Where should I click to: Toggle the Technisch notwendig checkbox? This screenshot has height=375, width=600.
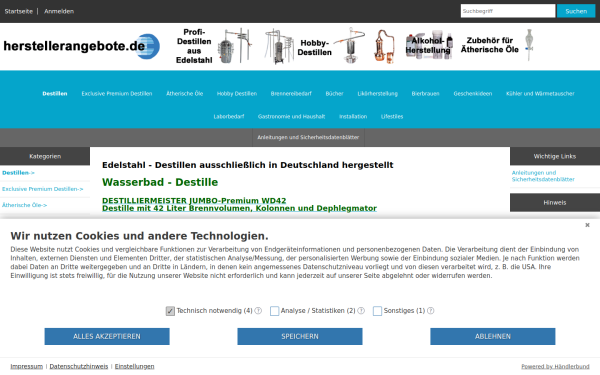[x=170, y=311]
